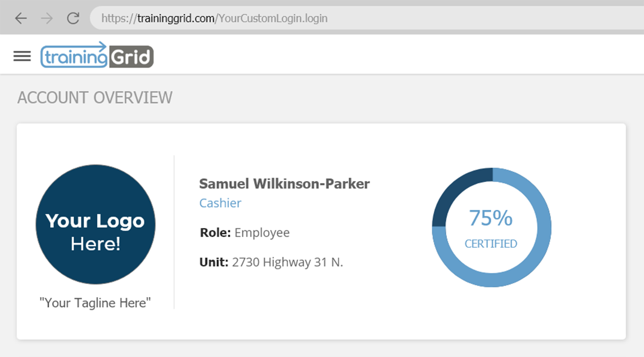This screenshot has width=644, height=357.
Task: Click the Employee role value
Action: 262,233
